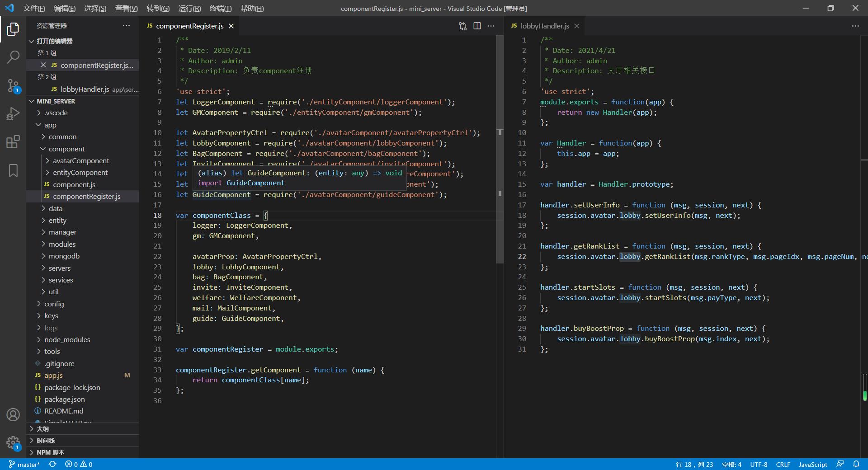
Task: Expand the services folder
Action: pos(82,280)
